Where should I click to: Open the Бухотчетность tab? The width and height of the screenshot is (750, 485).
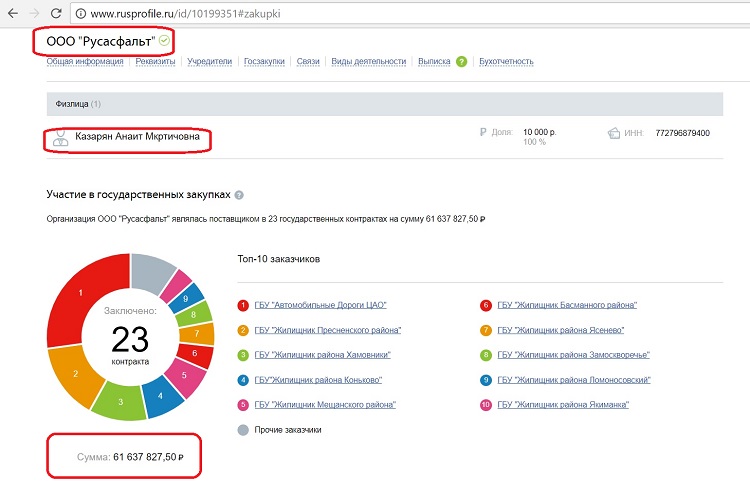click(x=506, y=61)
